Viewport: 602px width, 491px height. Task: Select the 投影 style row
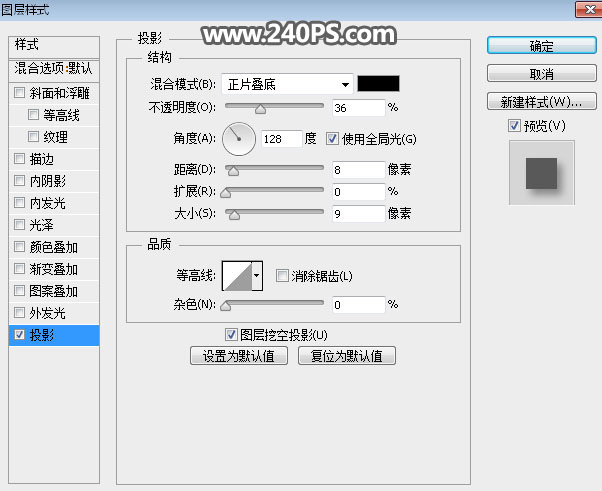pyautogui.click(x=54, y=335)
